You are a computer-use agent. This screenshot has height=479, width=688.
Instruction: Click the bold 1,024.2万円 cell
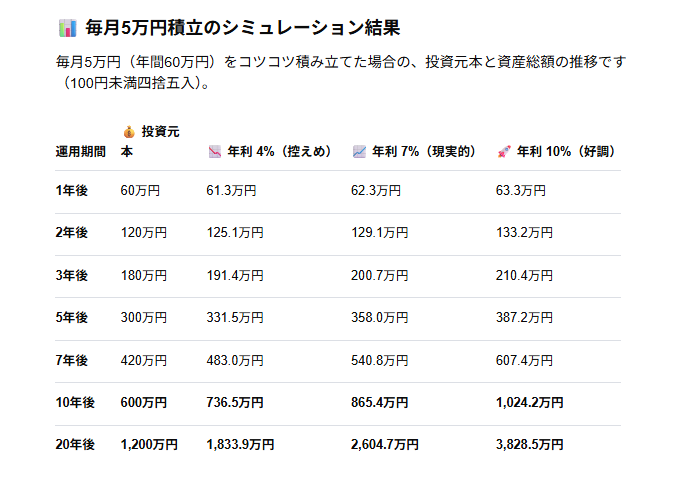[x=530, y=403]
